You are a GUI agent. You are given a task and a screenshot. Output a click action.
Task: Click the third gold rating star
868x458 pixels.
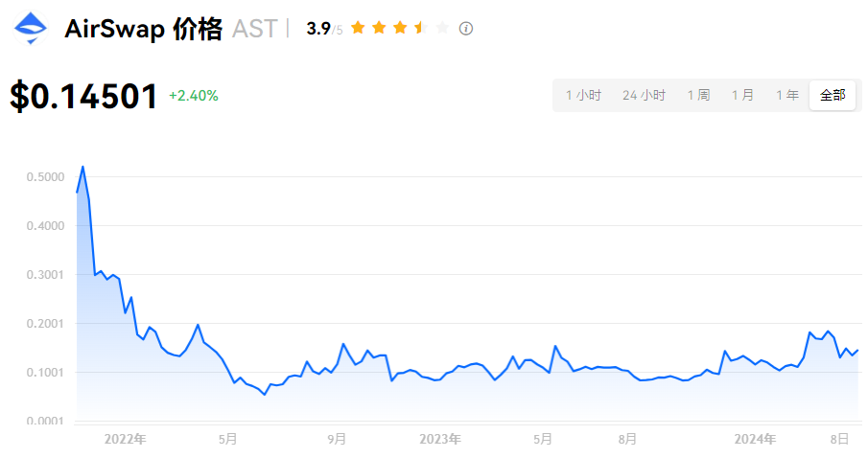pos(400,28)
